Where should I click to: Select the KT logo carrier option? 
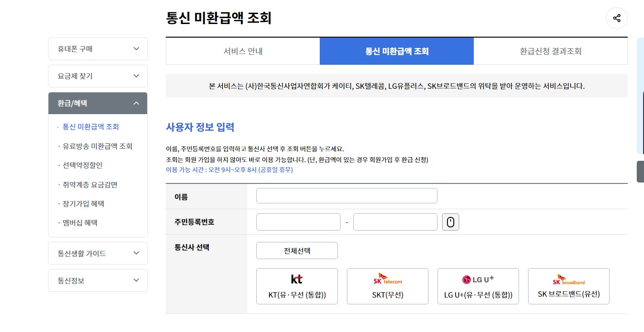pos(297,279)
